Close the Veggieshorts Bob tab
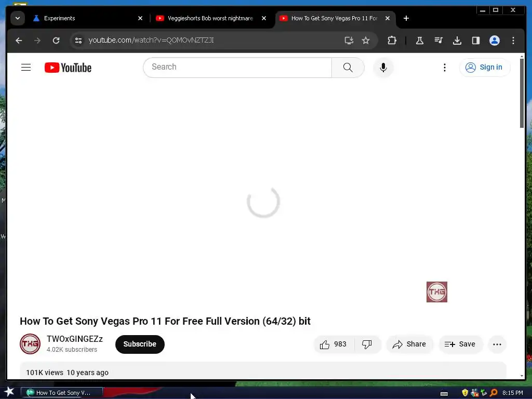Image resolution: width=532 pixels, height=399 pixels. tap(263, 18)
